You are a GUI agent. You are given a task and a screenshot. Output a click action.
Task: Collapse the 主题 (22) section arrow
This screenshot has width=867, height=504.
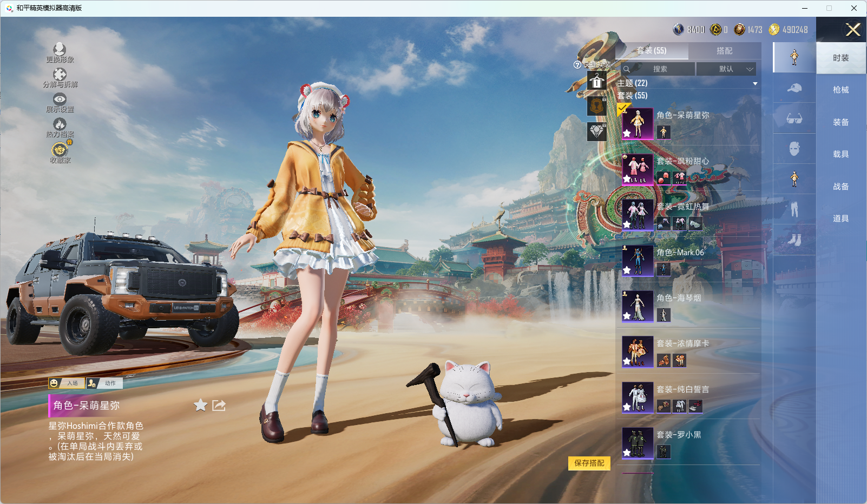click(x=755, y=84)
